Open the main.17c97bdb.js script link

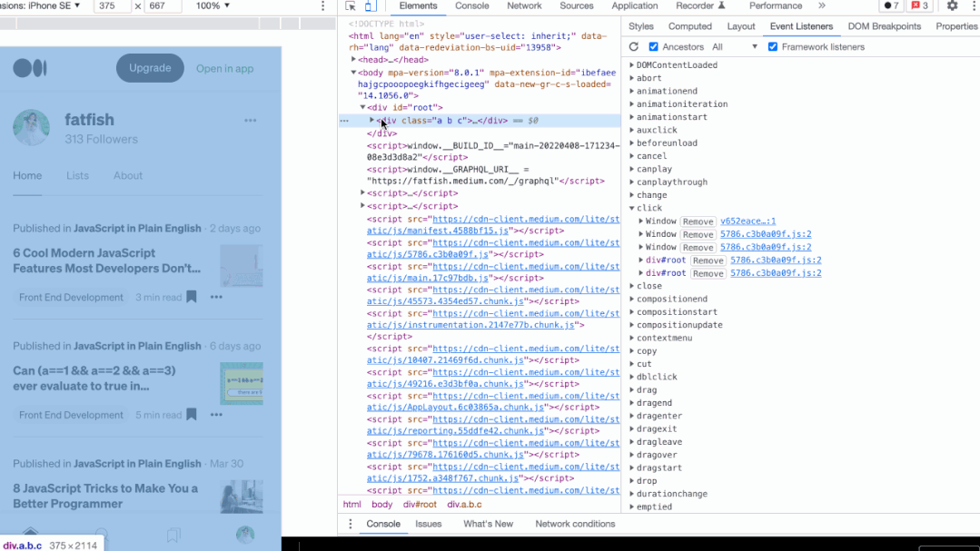coord(428,278)
